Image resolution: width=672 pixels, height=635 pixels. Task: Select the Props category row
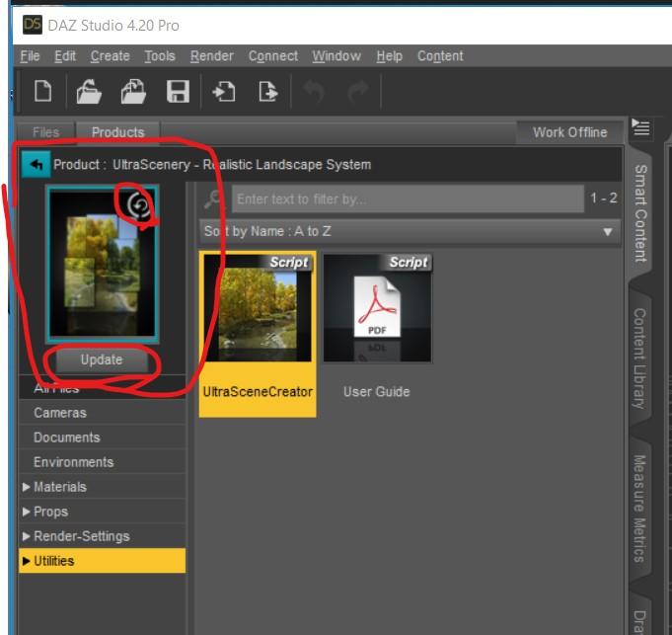[x=102, y=512]
